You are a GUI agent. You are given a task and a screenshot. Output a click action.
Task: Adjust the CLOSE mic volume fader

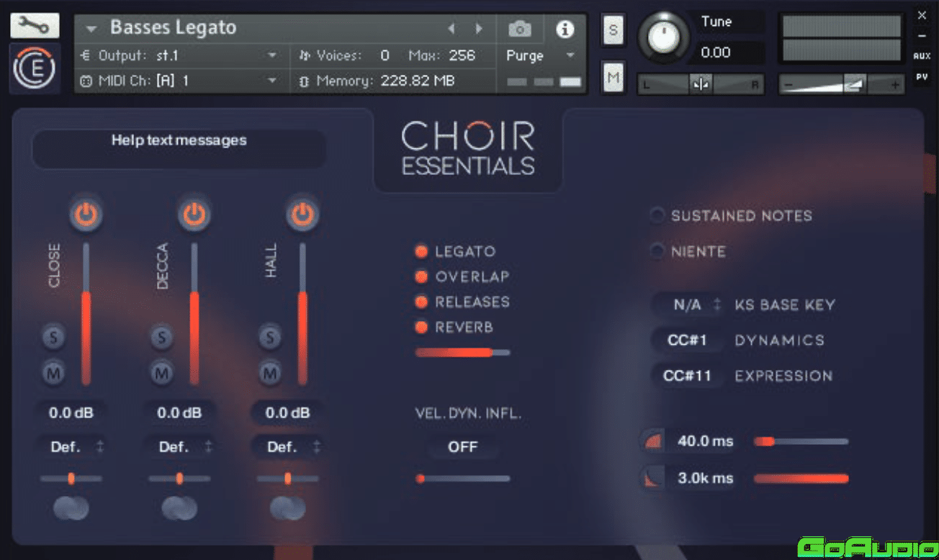[86, 314]
